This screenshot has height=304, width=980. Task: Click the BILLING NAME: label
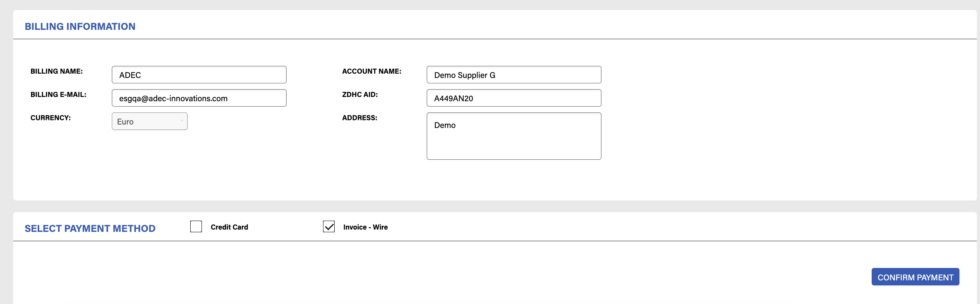[57, 71]
